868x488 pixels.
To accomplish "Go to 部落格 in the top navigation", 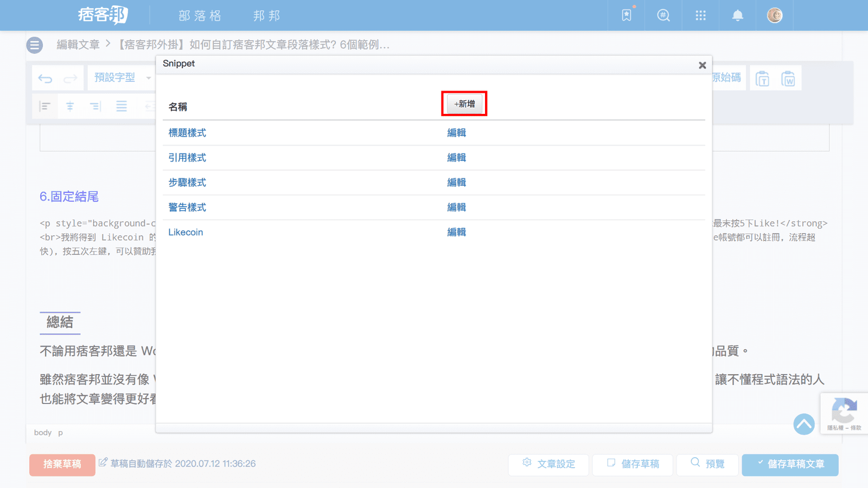I will coord(199,15).
